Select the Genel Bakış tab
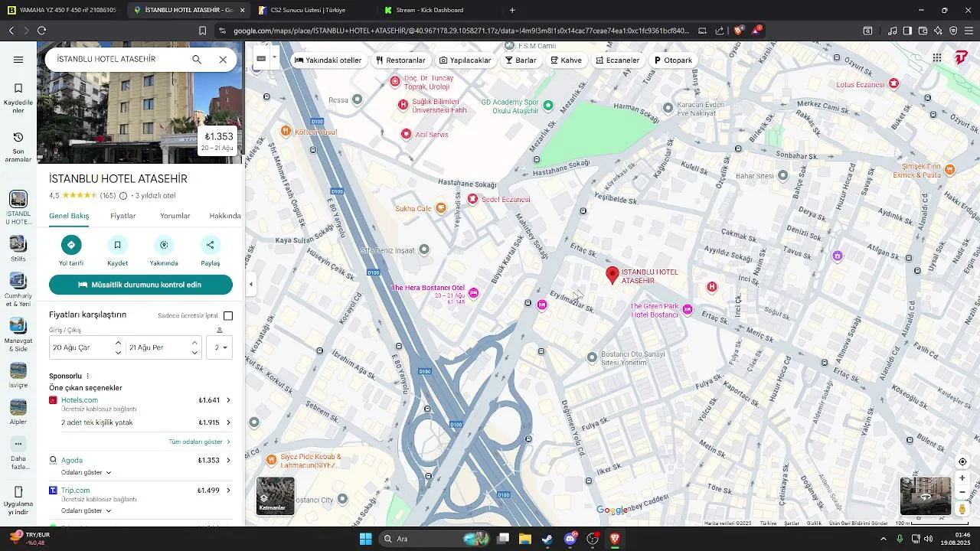The width and height of the screenshot is (980, 551). [69, 216]
